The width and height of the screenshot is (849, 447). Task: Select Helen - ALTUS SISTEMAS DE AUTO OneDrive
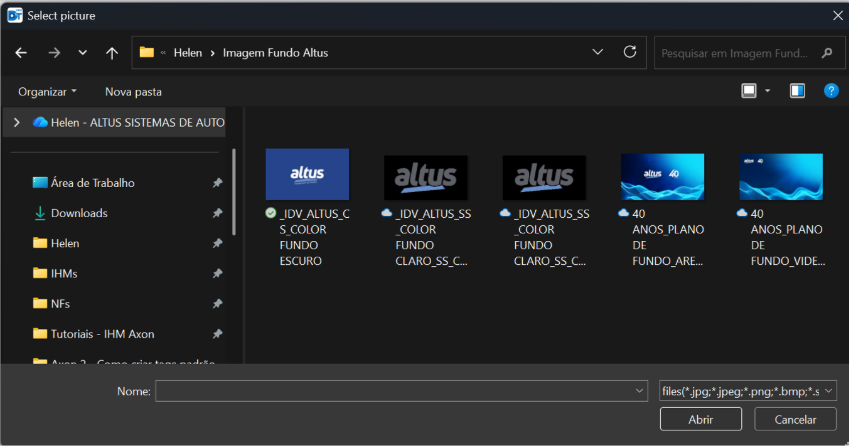point(128,123)
